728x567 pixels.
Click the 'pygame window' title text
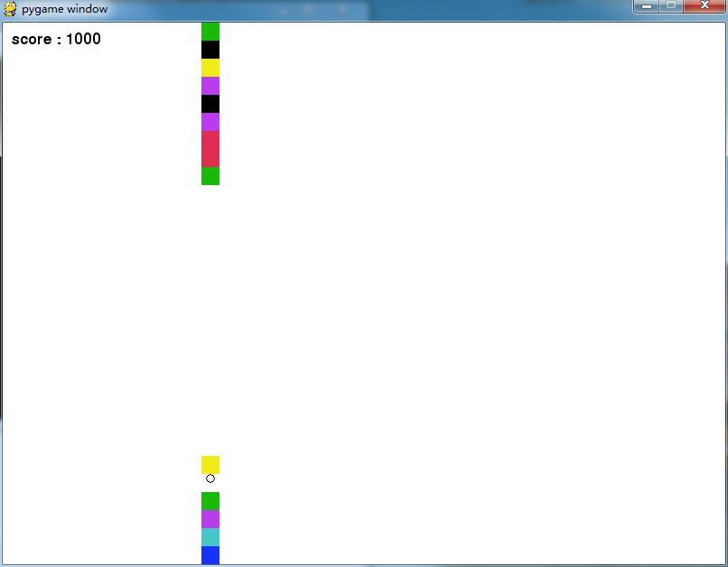[x=64, y=9]
